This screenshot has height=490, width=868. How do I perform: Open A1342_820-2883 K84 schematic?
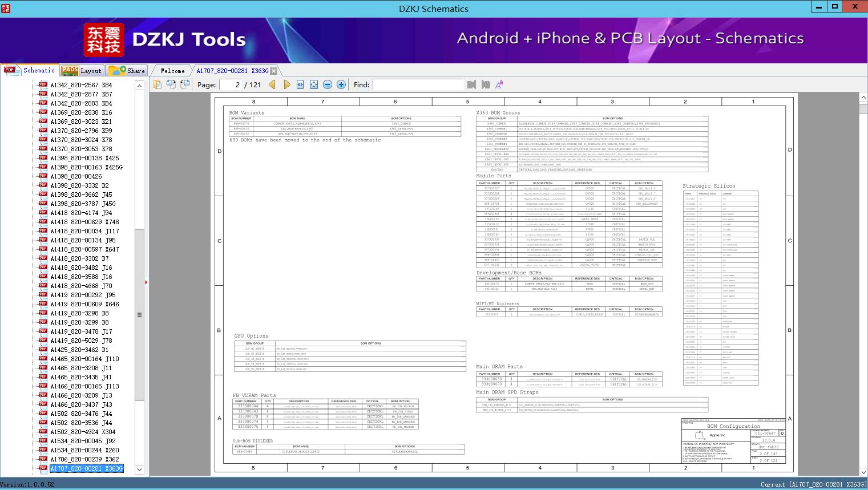(81, 103)
